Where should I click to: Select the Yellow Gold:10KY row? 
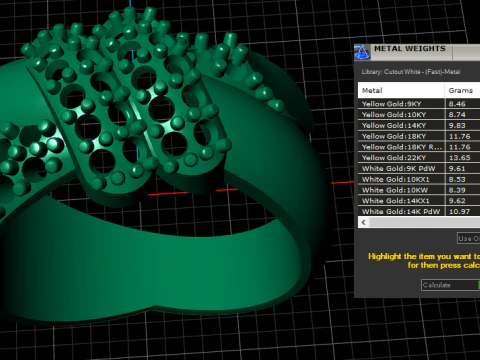[x=419, y=115]
